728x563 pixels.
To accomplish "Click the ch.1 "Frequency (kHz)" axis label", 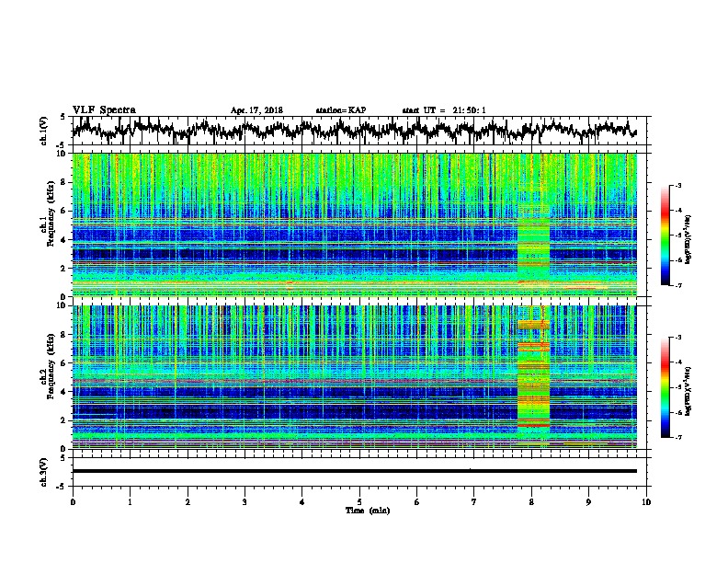I will tap(51, 213).
